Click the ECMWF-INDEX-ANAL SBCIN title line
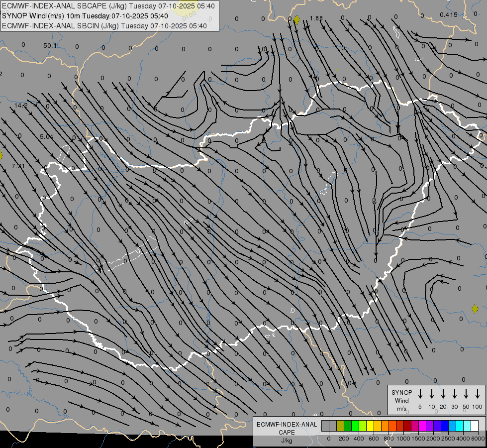 point(104,26)
